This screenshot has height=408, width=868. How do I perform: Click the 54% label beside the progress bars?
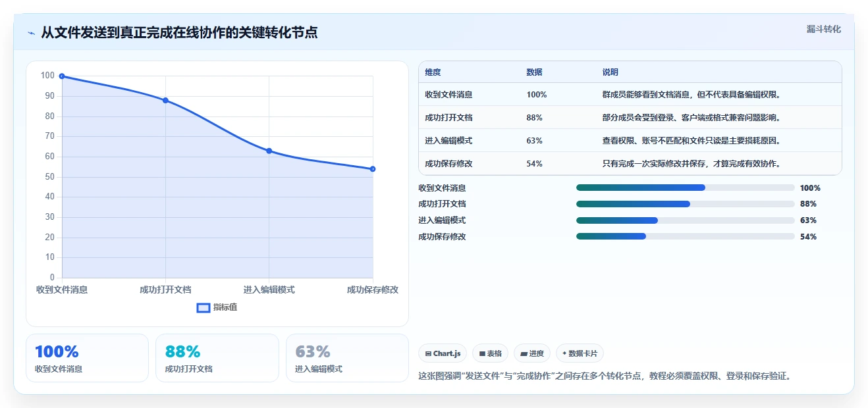pos(809,236)
